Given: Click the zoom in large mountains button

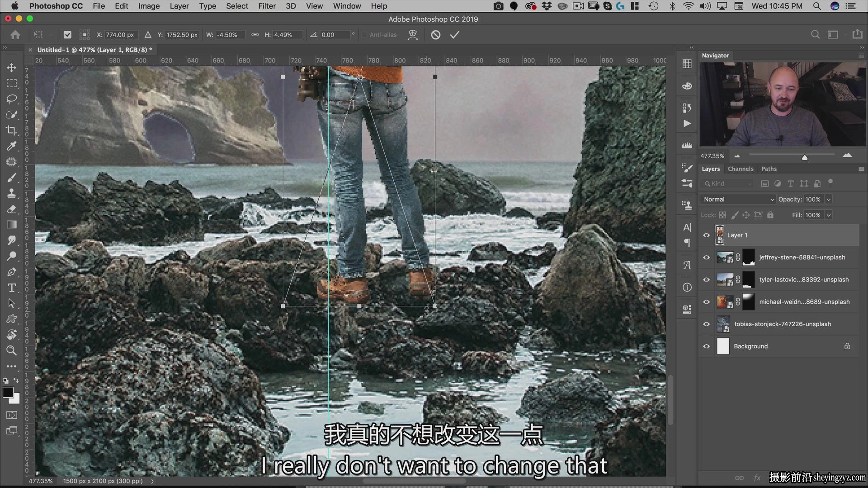Looking at the screenshot, I should 847,155.
